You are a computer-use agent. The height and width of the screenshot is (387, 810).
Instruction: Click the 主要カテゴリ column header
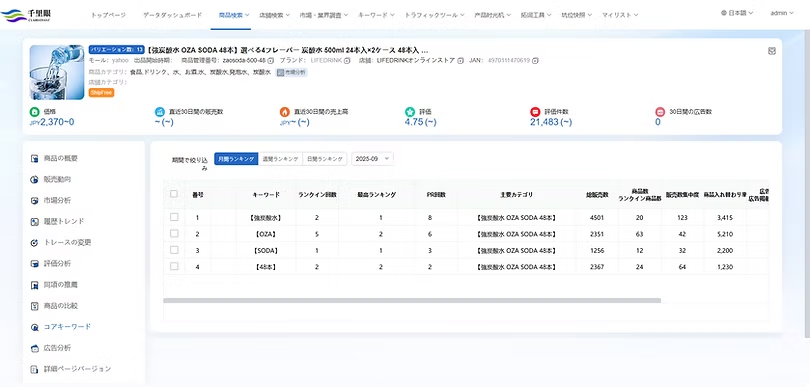point(516,195)
